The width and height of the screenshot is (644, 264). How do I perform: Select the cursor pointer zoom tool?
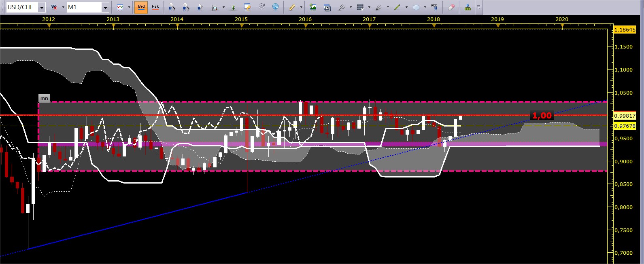point(200,7)
